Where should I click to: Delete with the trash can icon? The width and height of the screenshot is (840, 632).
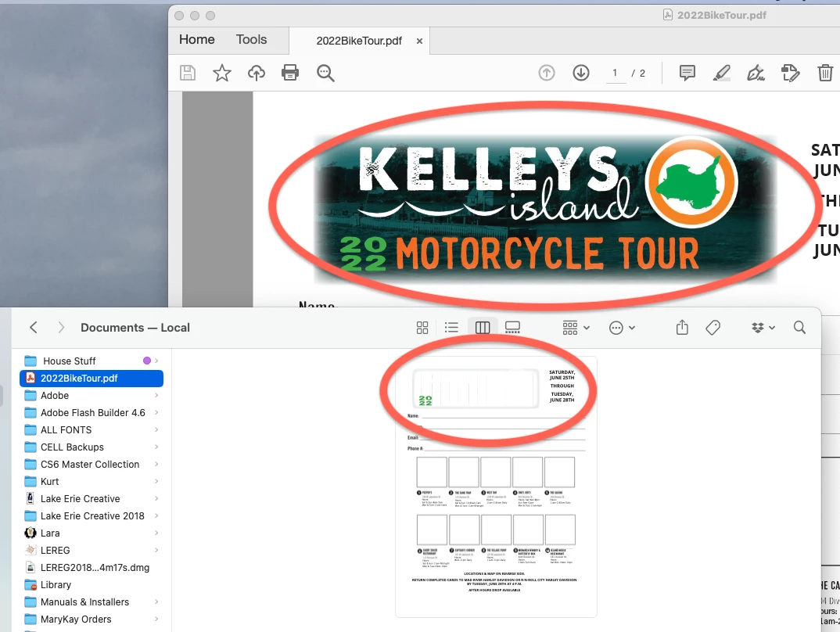coord(825,72)
